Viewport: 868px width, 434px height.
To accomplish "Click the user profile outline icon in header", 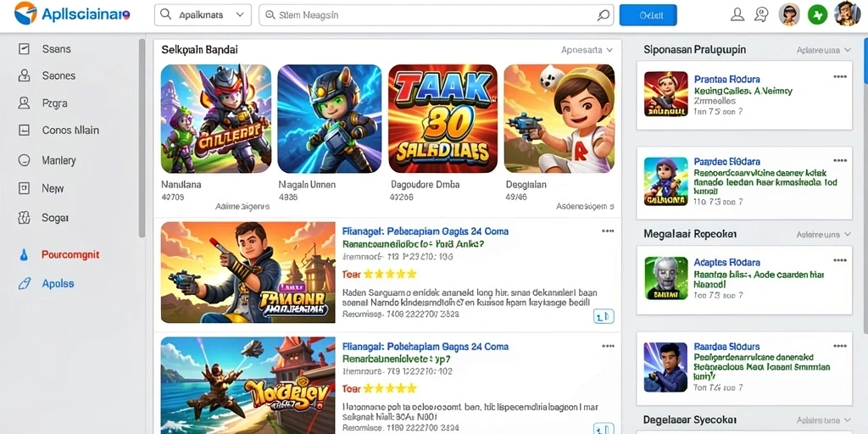I will point(737,15).
